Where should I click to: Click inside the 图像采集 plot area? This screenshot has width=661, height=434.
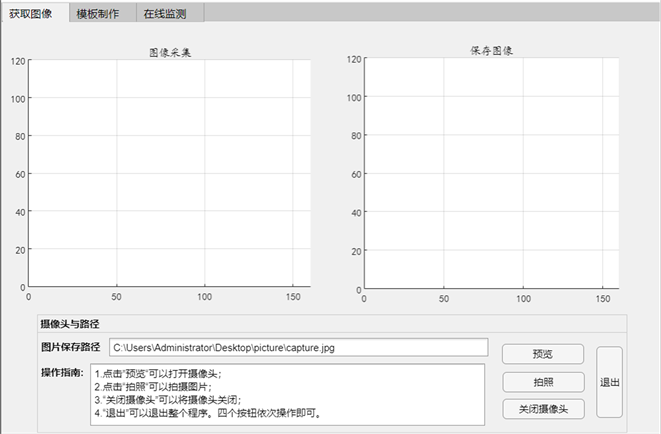pos(168,172)
